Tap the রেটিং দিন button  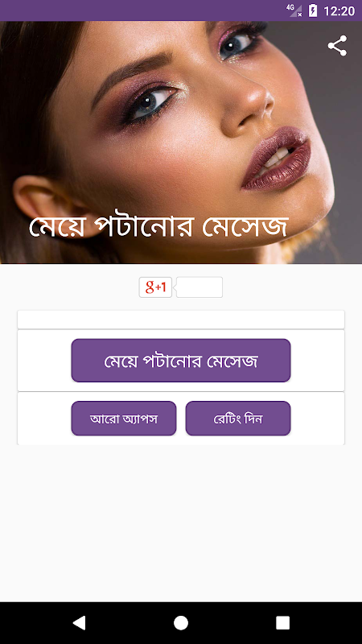(x=238, y=418)
